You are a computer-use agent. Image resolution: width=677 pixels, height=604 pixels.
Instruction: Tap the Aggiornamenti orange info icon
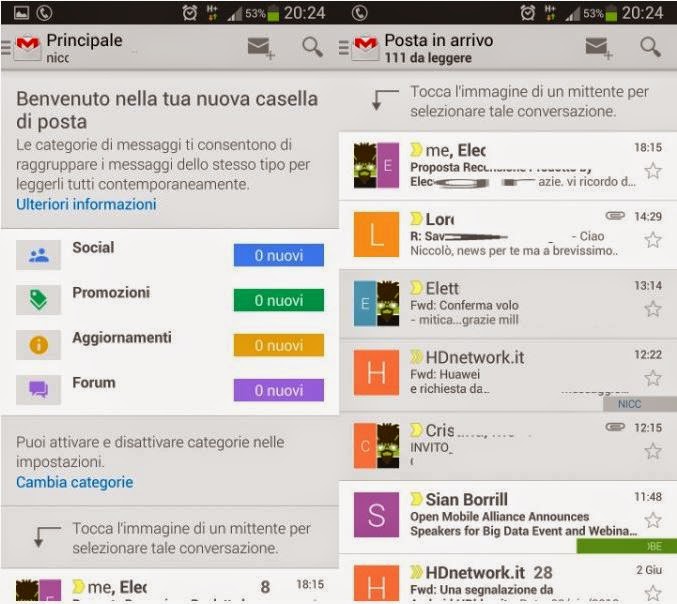38,345
